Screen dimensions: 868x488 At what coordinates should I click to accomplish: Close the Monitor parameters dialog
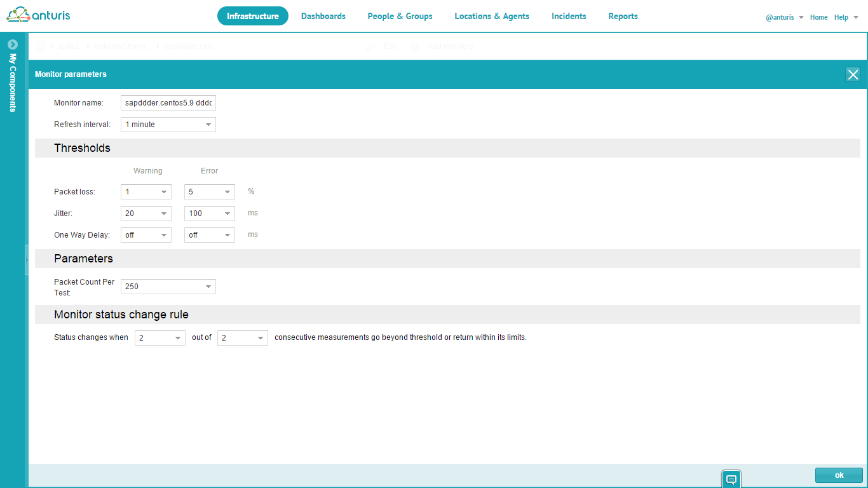(x=852, y=74)
